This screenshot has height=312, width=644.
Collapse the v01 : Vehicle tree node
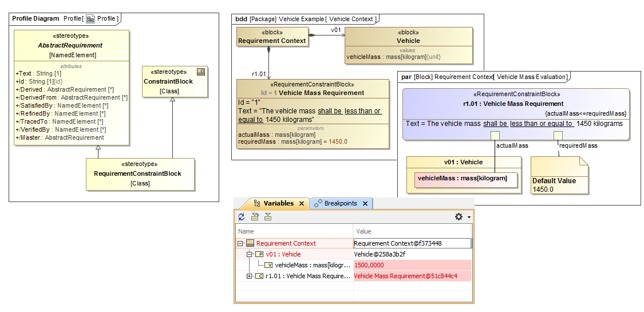(250, 254)
